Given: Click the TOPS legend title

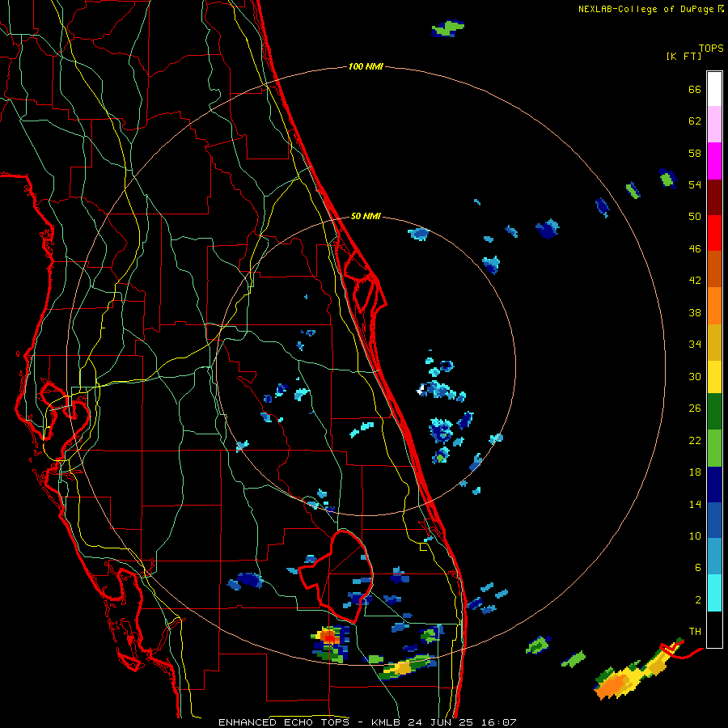Looking at the screenshot, I should [711, 49].
